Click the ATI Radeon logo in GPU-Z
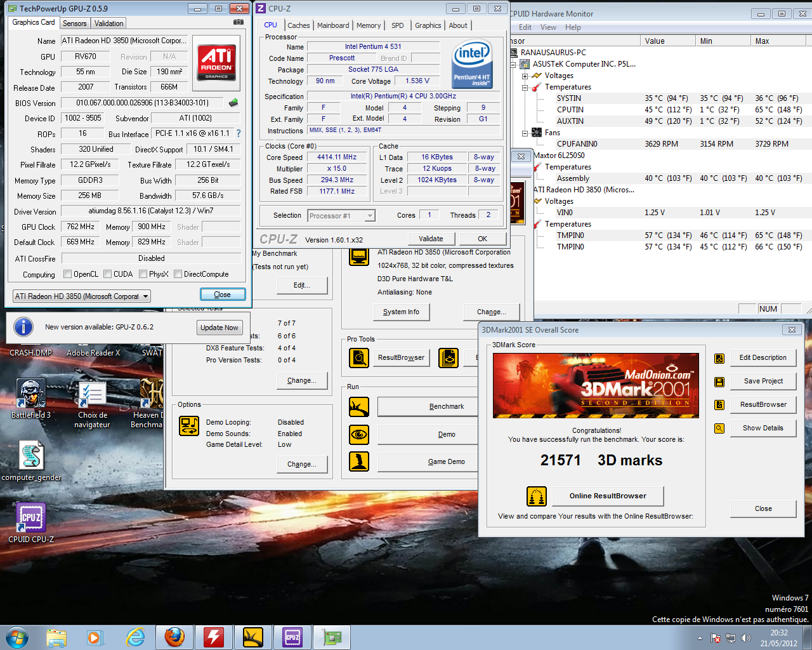The image size is (812, 650). tap(216, 62)
